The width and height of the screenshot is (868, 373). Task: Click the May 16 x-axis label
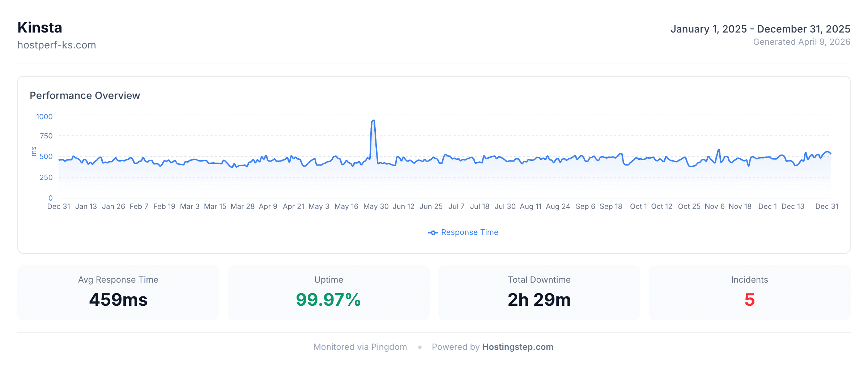(346, 206)
